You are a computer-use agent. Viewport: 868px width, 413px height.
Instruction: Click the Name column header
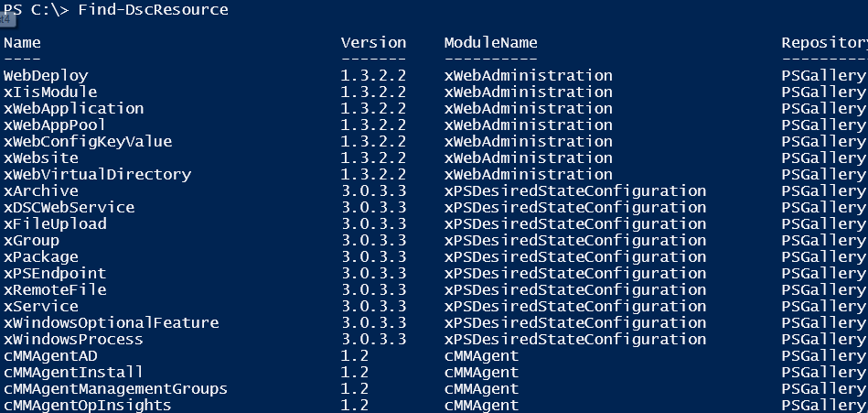pos(22,42)
